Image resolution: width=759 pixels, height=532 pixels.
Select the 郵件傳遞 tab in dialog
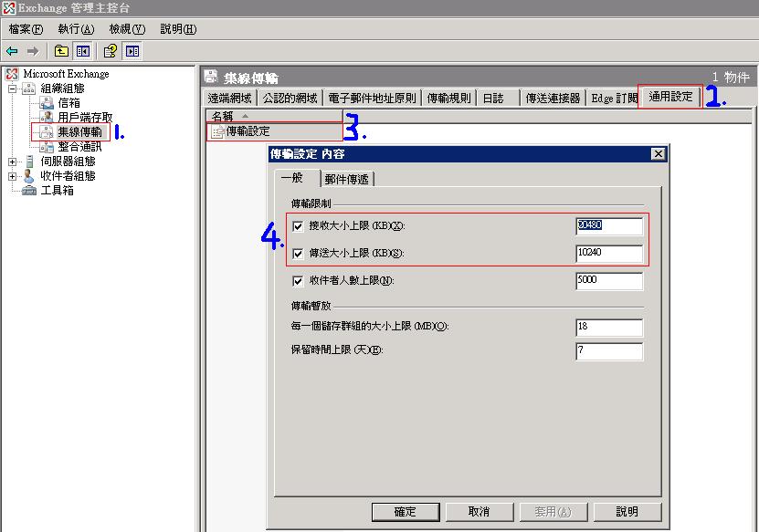click(x=346, y=179)
